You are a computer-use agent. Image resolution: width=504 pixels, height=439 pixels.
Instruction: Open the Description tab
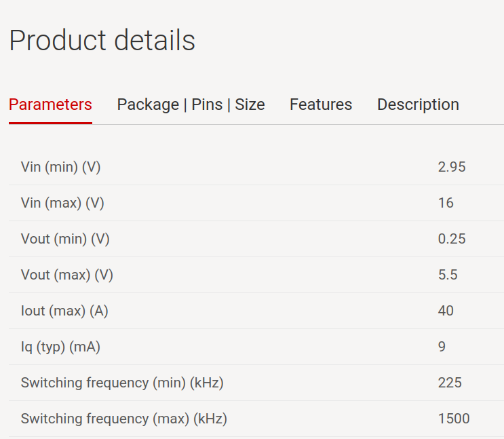coord(418,105)
